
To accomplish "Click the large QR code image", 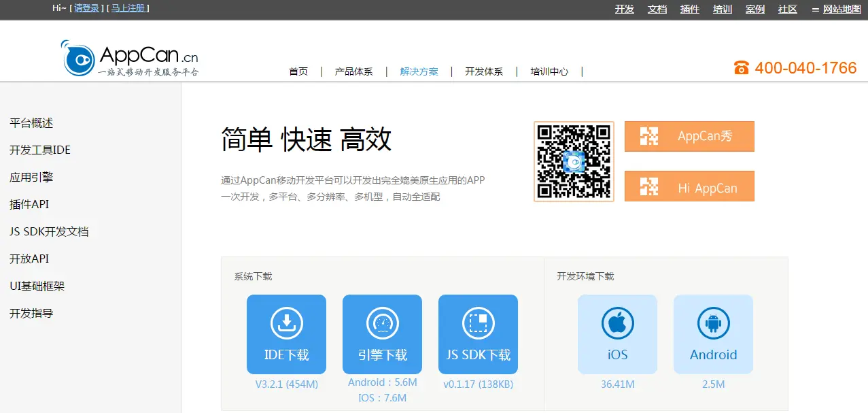I will click(x=574, y=161).
